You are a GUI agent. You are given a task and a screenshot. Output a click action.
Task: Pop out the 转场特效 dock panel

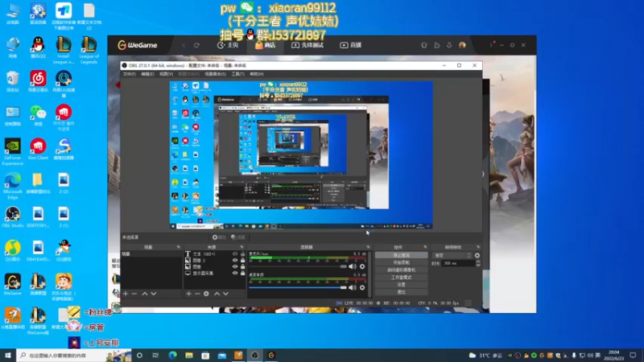tap(478, 247)
